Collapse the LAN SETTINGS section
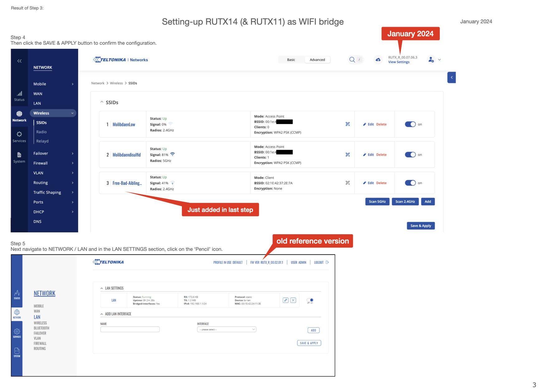 (102, 288)
